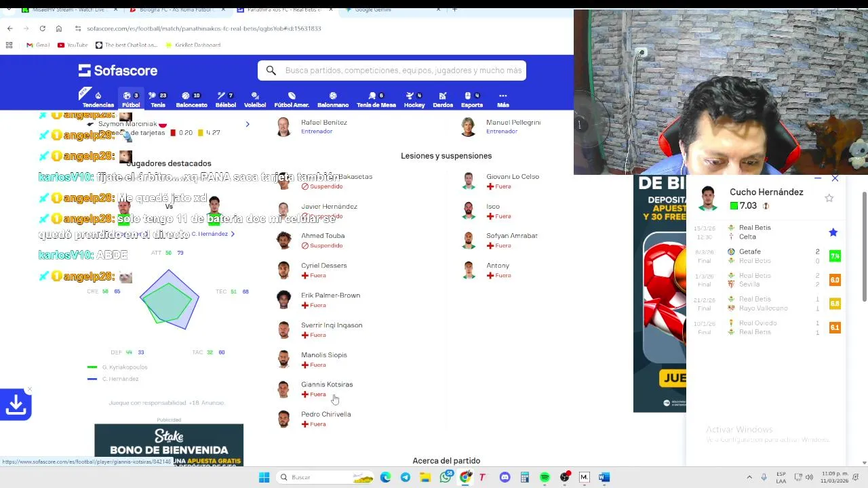The height and width of the screenshot is (488, 868).
Task: Click the Balonmano ball icon
Action: tap(333, 96)
